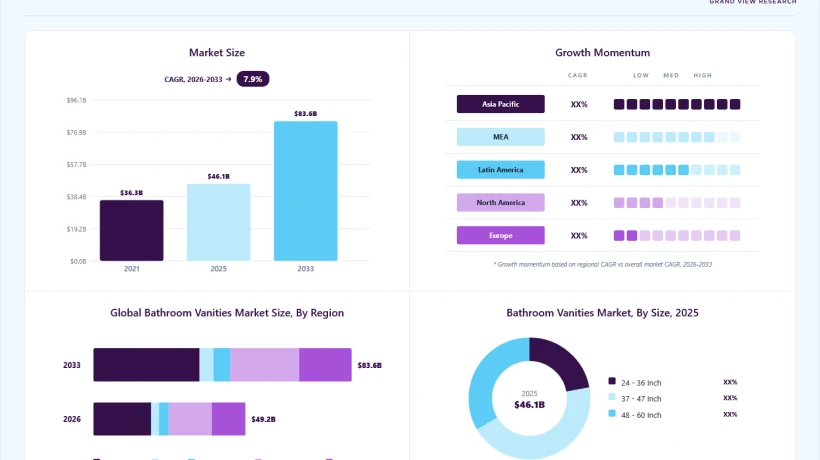Viewport: 820px width, 460px height.
Task: Click the dark purple segment of the 2033 bar
Action: click(146, 365)
